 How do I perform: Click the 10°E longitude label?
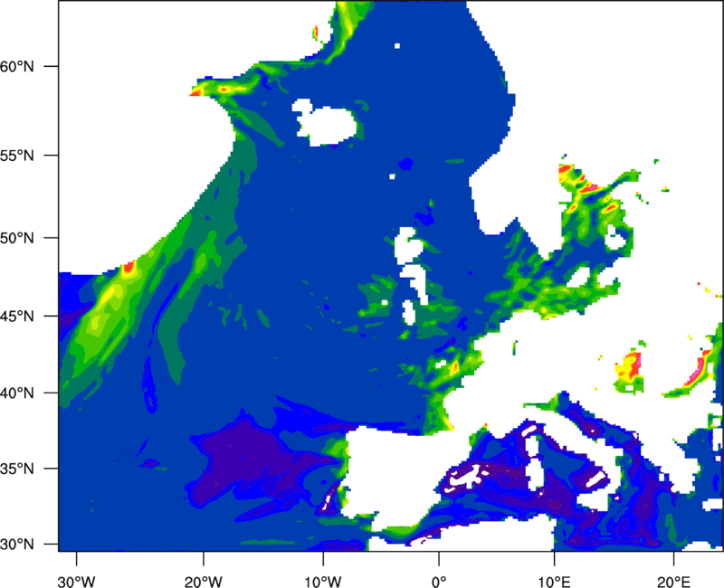coord(554,582)
